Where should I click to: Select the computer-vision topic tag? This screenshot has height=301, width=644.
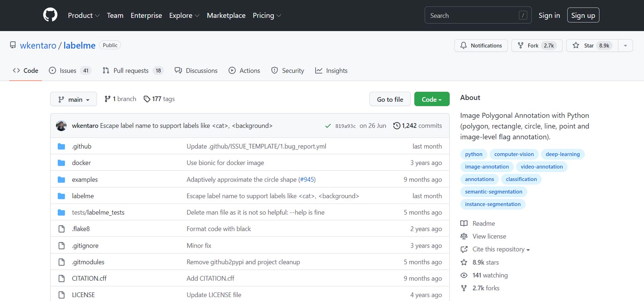[514, 154]
